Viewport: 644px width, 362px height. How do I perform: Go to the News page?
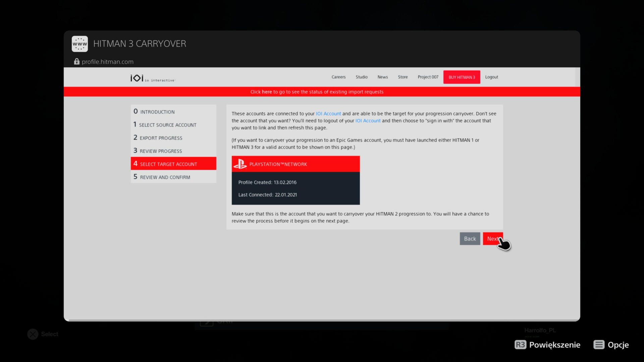[x=382, y=77]
